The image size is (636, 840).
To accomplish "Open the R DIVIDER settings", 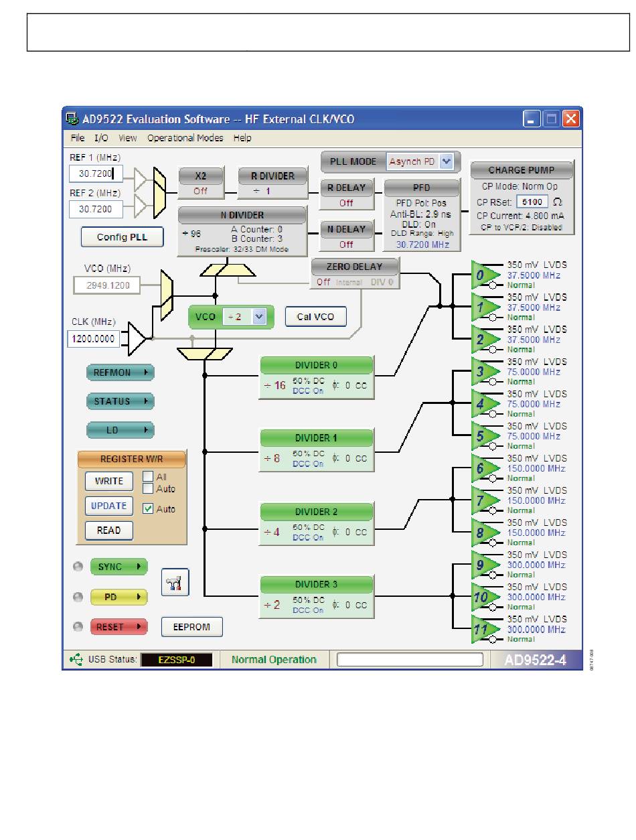I will 273,184.
